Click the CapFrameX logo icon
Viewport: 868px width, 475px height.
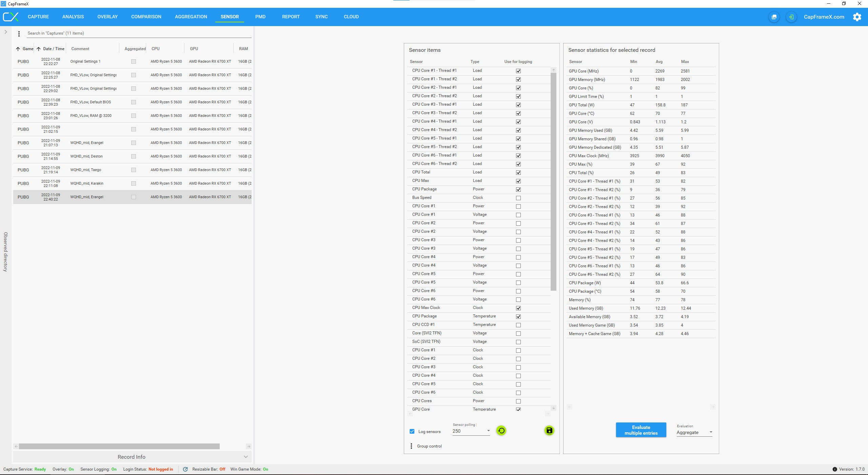(x=11, y=17)
